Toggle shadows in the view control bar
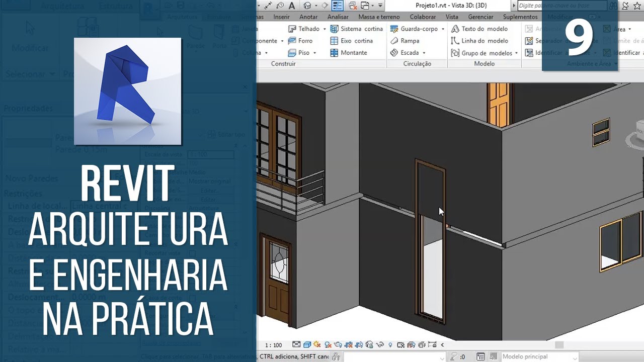 coord(328,345)
